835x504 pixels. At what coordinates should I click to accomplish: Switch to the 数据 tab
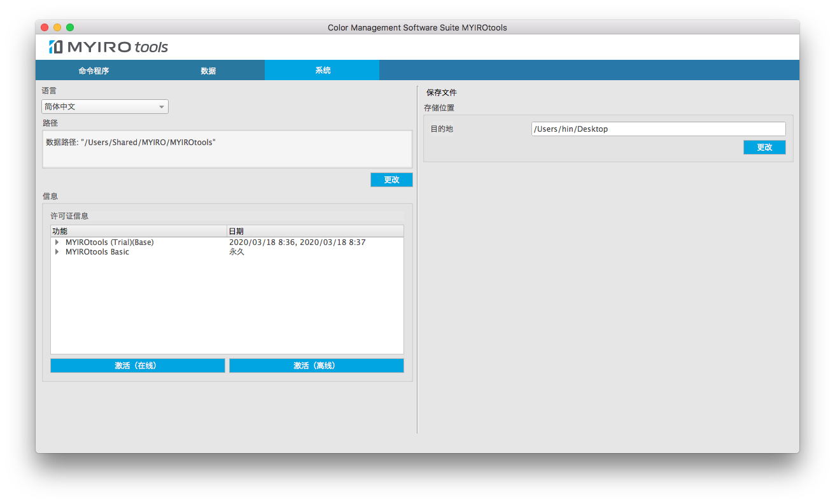coord(208,71)
